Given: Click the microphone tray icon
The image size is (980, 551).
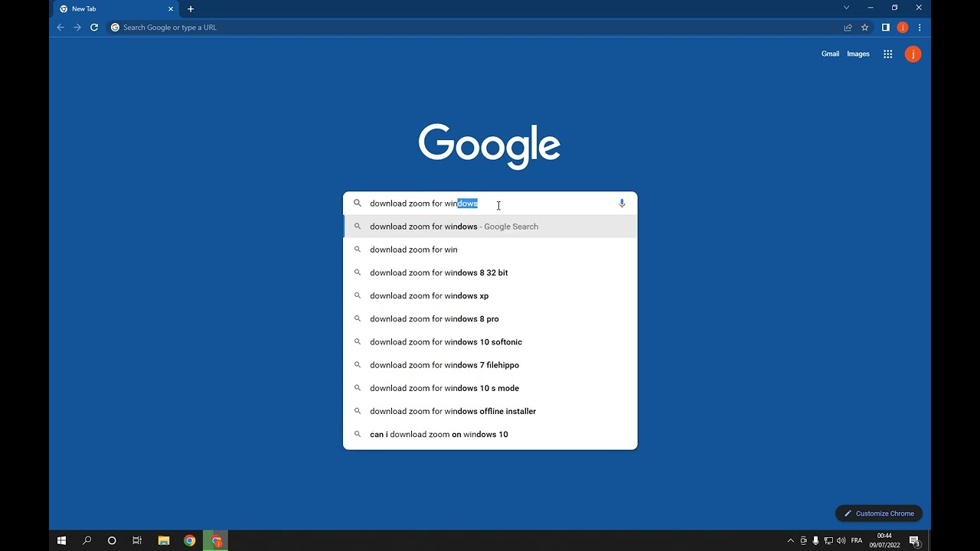Looking at the screenshot, I should coord(815,540).
